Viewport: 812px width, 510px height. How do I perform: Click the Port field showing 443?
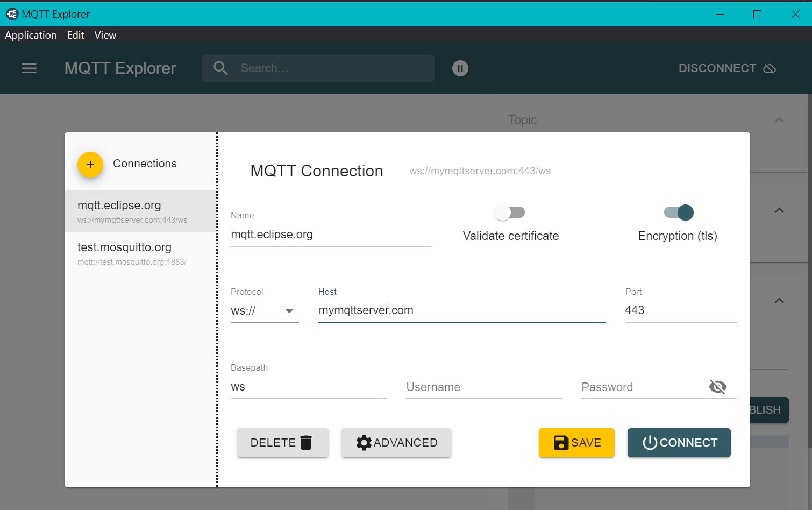tap(681, 310)
